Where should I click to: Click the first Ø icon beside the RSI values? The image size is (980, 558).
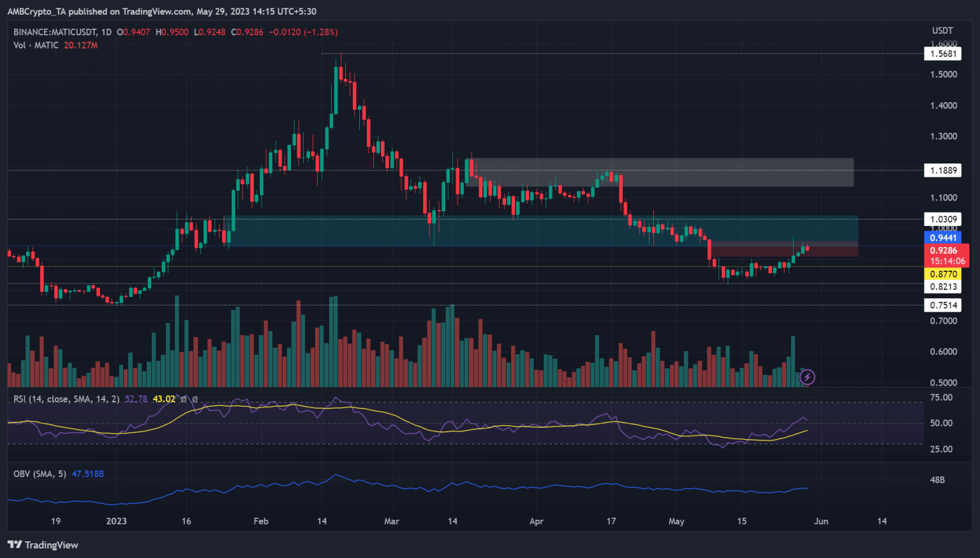184,398
